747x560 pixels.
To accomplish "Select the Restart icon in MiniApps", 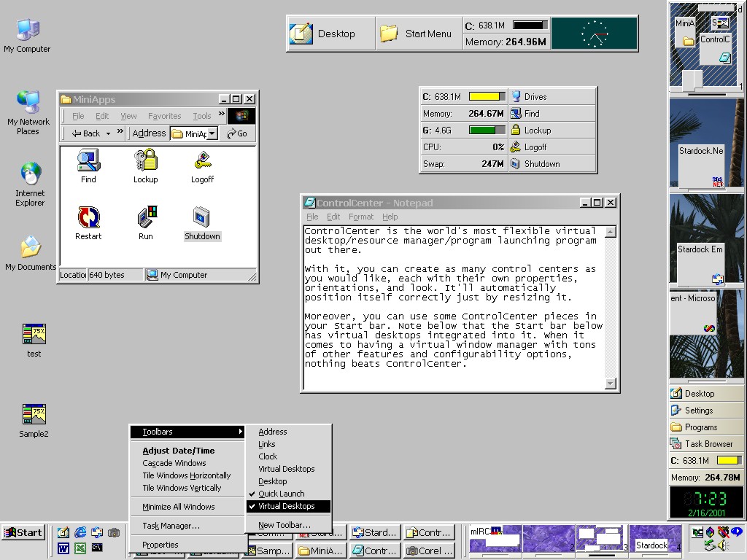I will [x=88, y=223].
